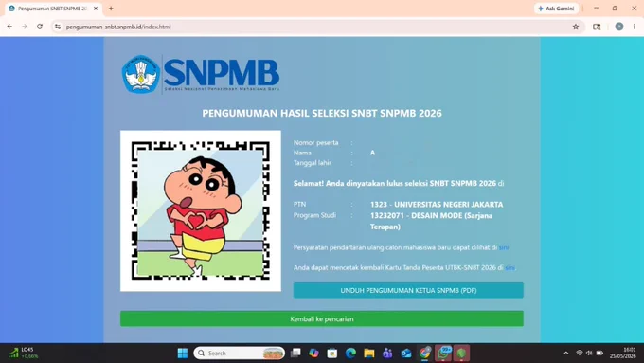
Task: Click the text 1323 - UNIVERSITAS NEGERI JAKARTA
Action: pos(437,205)
